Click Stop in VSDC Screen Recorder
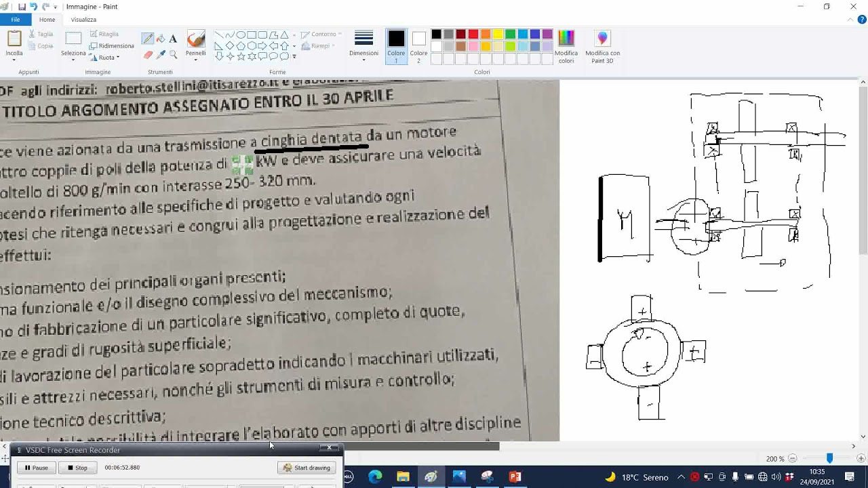 [77, 468]
